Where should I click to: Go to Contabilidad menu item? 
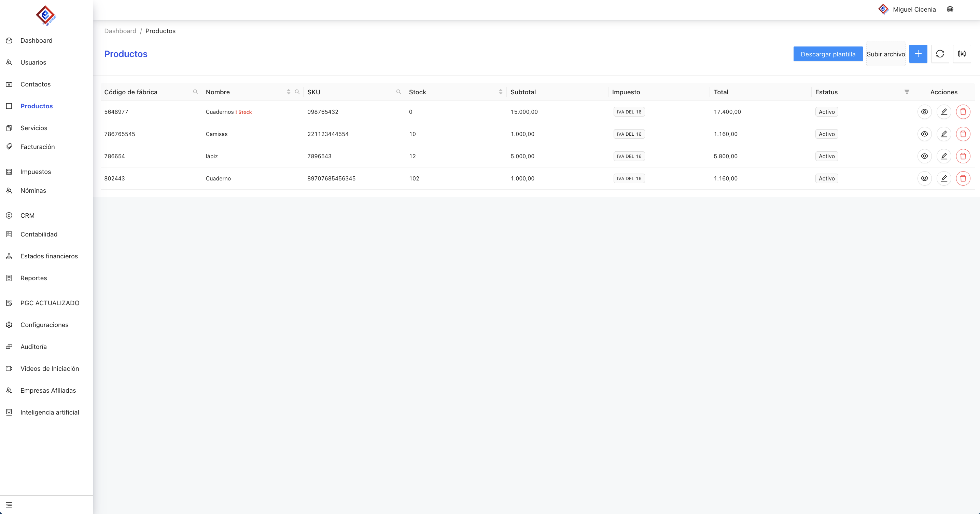click(39, 234)
